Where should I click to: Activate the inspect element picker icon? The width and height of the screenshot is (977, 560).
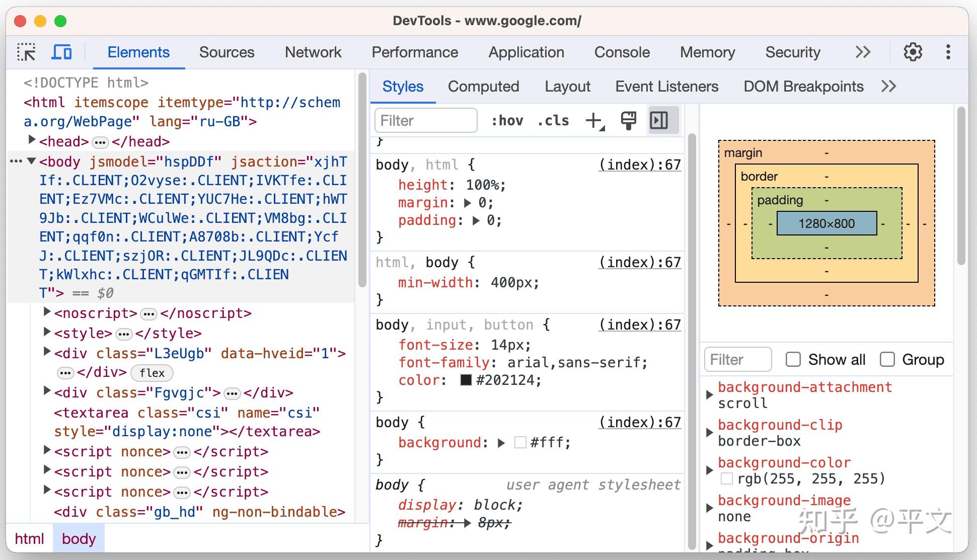[x=26, y=52]
